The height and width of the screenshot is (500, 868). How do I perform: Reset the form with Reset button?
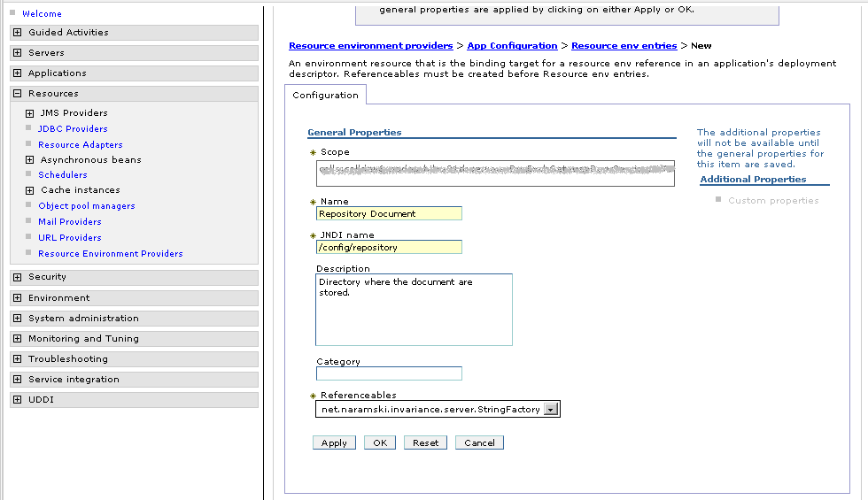pos(425,442)
